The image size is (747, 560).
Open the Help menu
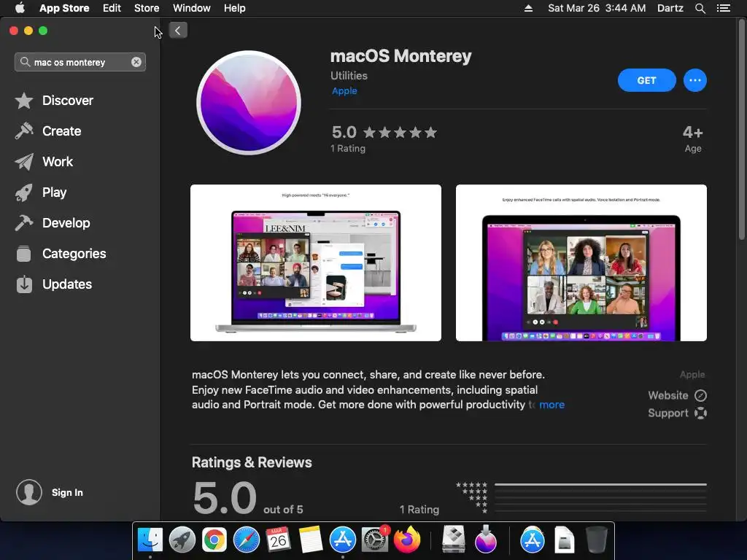coord(235,8)
